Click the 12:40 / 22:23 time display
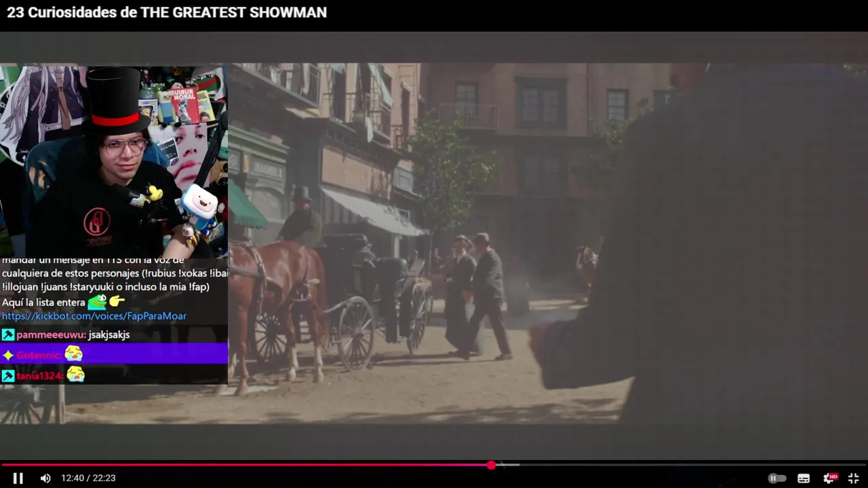 (x=88, y=478)
